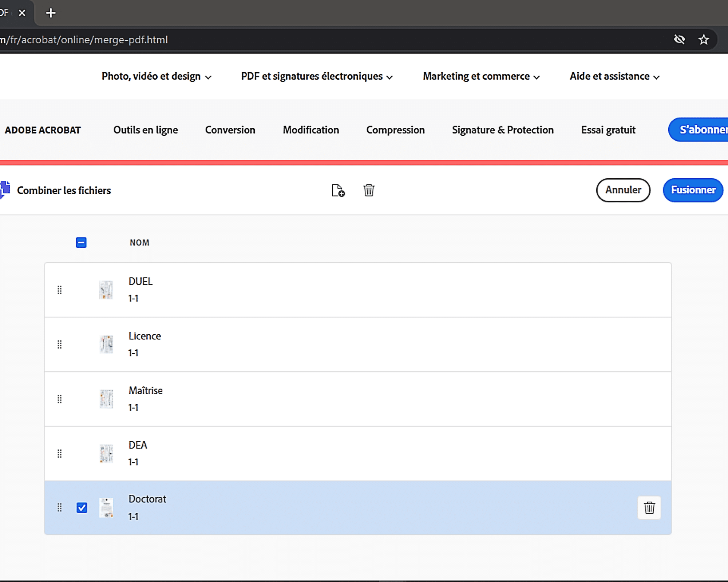Click the 1-1 page range under Maîtrise
This screenshot has height=582, width=728.
(133, 407)
